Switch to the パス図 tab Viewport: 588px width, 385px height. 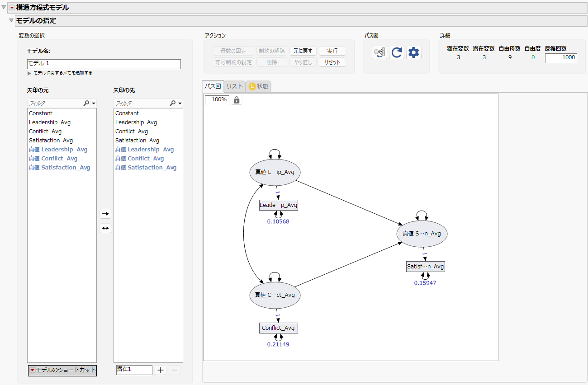pyautogui.click(x=213, y=86)
